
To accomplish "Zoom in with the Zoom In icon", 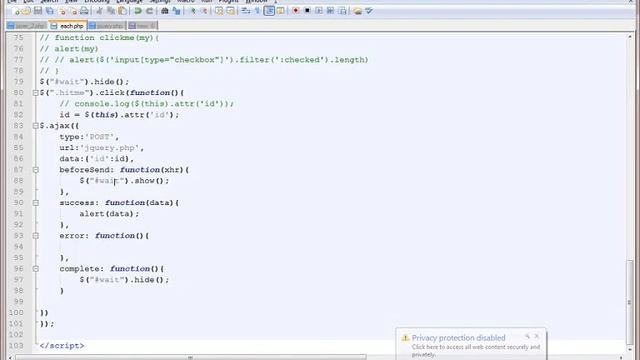I will click(193, 11).
